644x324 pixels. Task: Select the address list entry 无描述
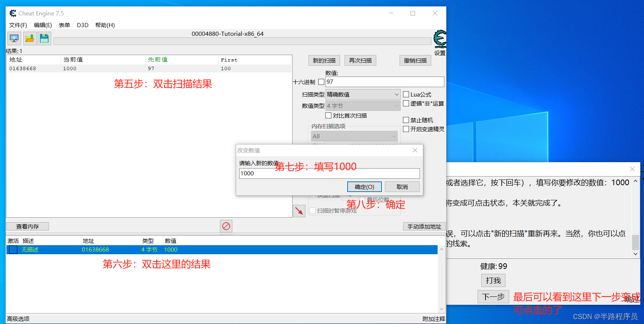point(222,250)
